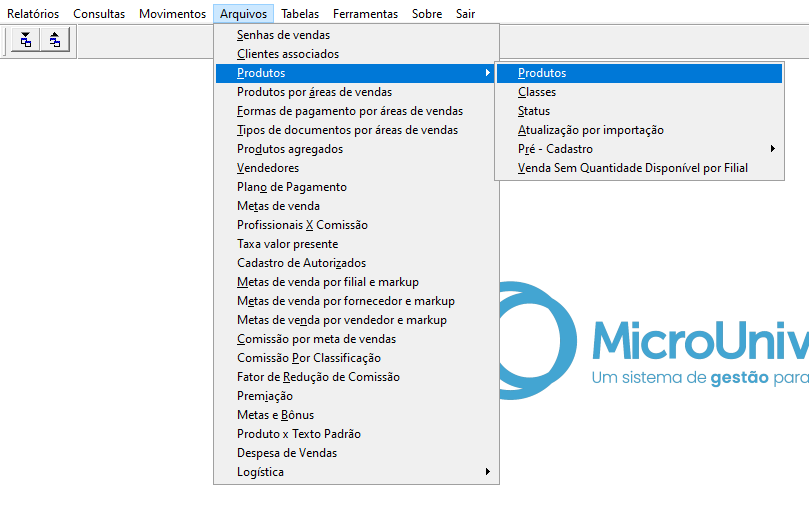Click Sair in the menu bar
The width and height of the screenshot is (809, 506).
465,14
